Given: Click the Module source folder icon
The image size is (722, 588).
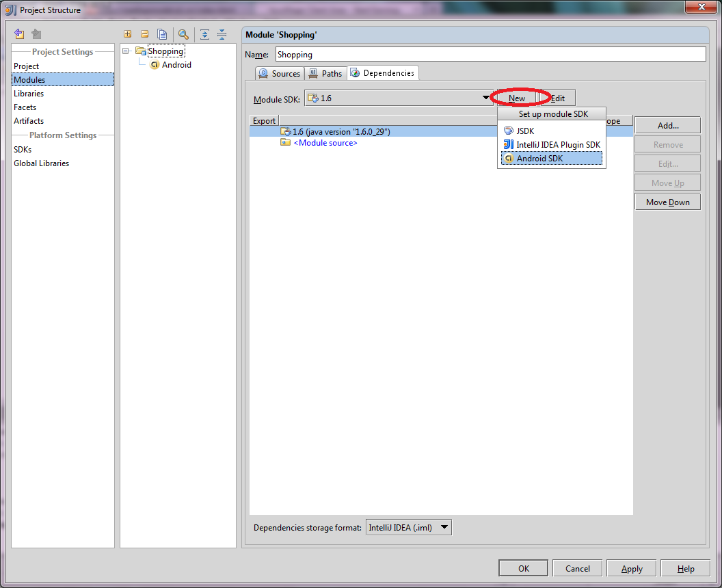Looking at the screenshot, I should (x=286, y=142).
